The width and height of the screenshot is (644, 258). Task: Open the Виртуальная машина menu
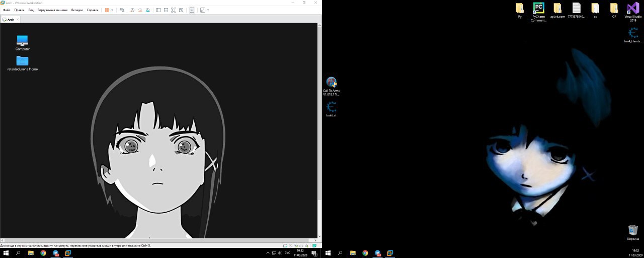tap(52, 10)
